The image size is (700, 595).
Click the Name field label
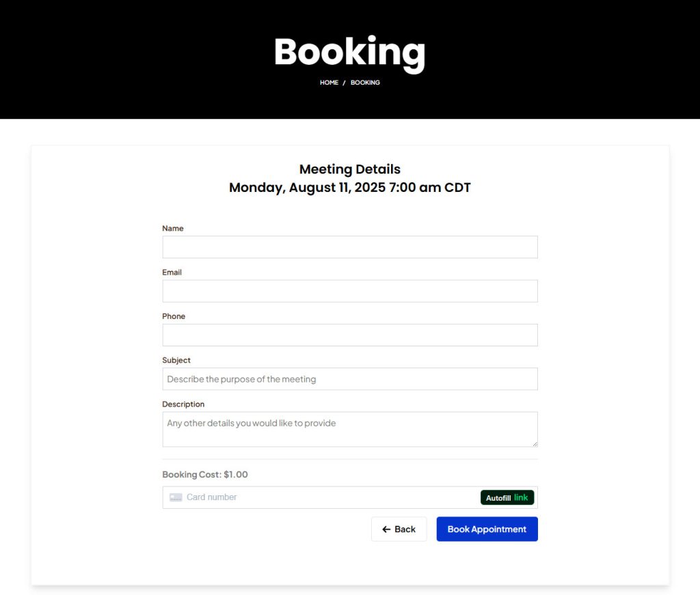coord(173,228)
